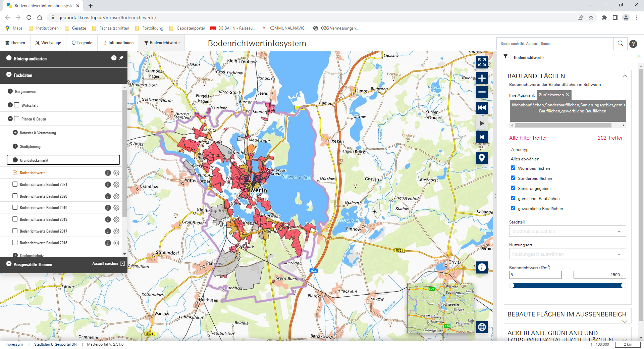Show info for Bodenrichtwerte Bauland 2019
The image size is (644, 349).
pos(108,208)
